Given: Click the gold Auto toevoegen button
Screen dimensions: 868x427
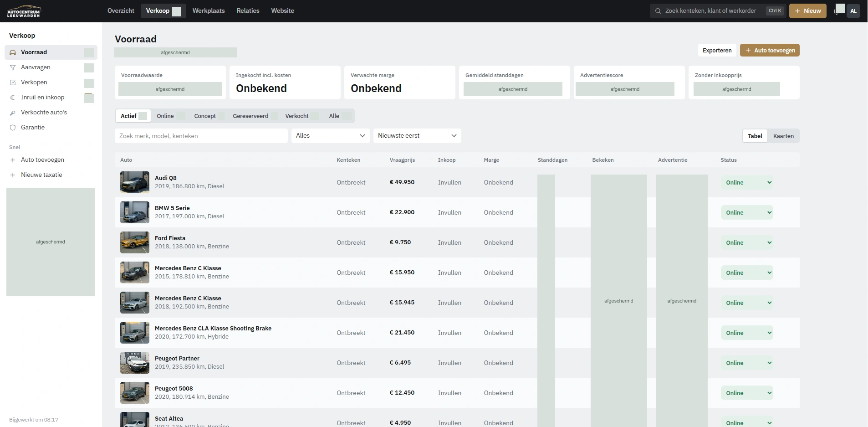Looking at the screenshot, I should coord(770,50).
